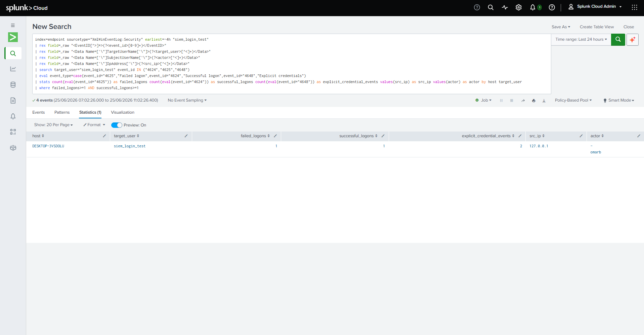Open the Analytics chart sidebar icon
The image size is (644, 335).
click(13, 69)
